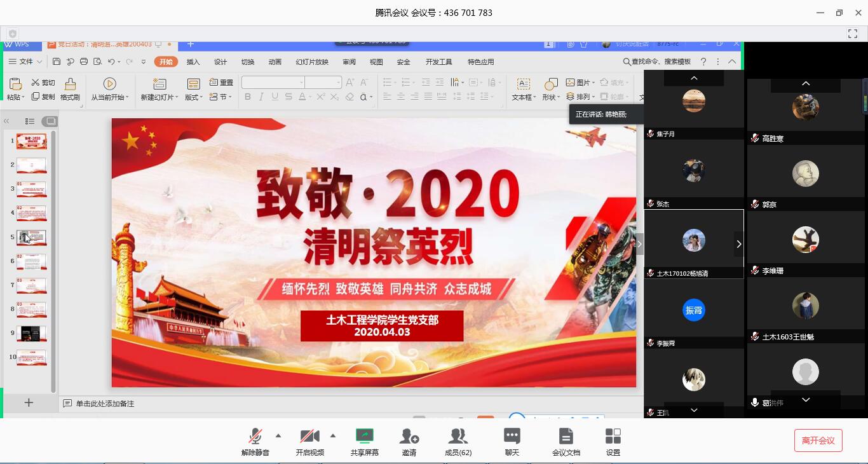Open the 聊天 chat panel
The height and width of the screenshot is (464, 868).
coord(512,437)
